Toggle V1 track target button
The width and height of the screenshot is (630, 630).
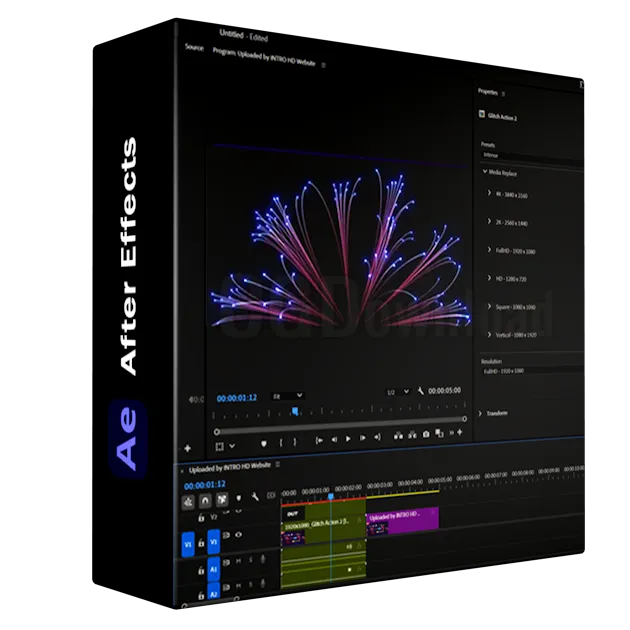(x=214, y=542)
